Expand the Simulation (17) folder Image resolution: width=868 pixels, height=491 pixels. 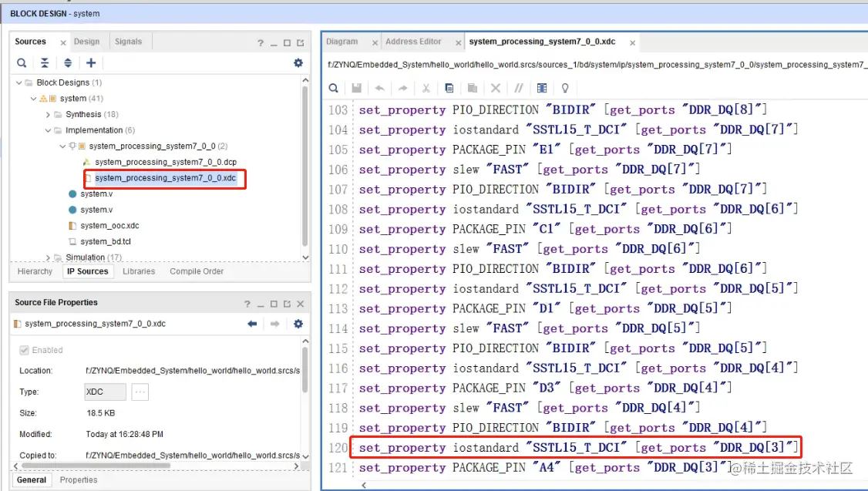(48, 257)
